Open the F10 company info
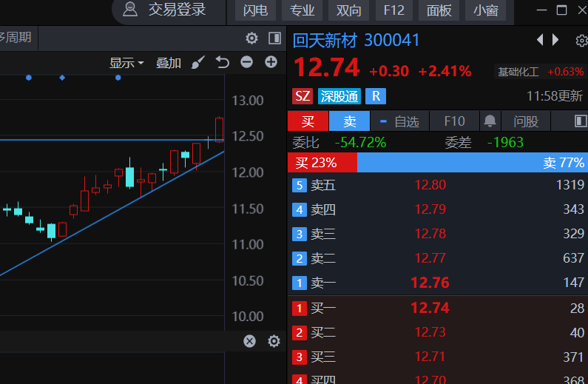The width and height of the screenshot is (588, 384). click(454, 121)
